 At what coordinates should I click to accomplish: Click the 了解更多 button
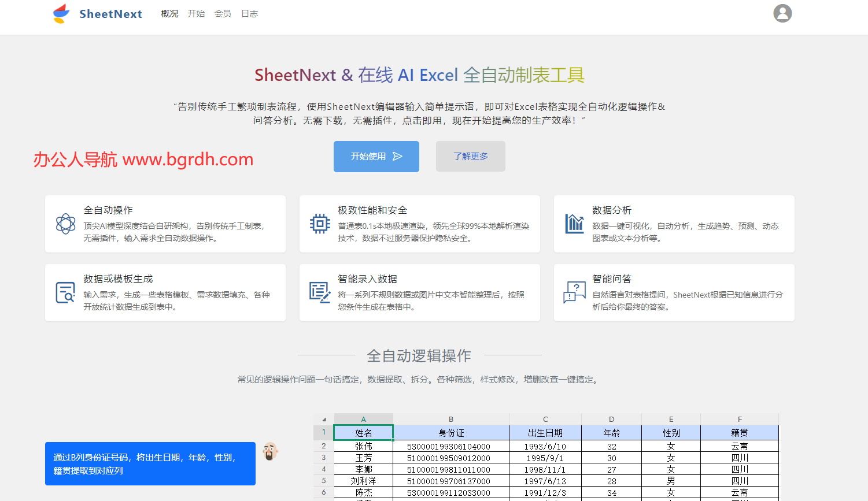pyautogui.click(x=470, y=156)
